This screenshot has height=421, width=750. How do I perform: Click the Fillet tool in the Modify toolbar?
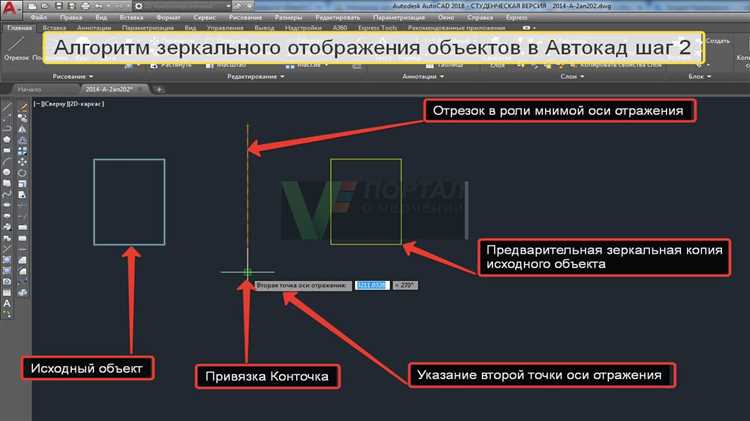[22, 271]
